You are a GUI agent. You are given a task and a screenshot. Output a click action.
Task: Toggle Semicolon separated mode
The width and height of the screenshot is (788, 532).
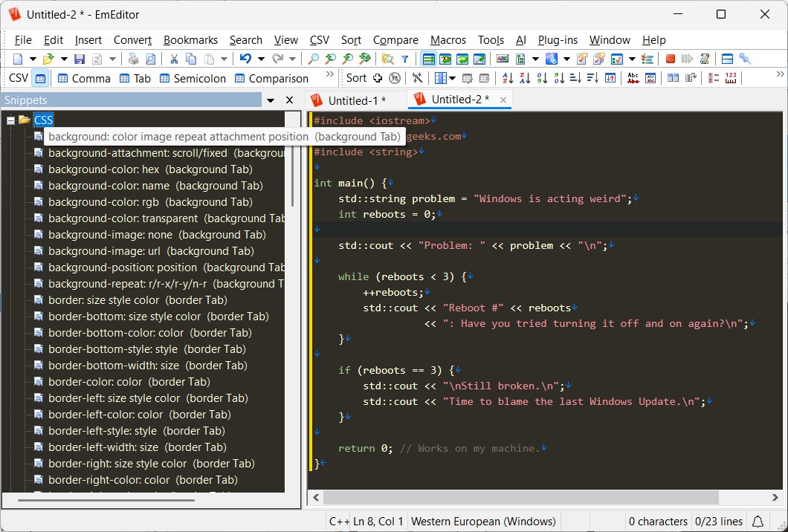tap(193, 78)
